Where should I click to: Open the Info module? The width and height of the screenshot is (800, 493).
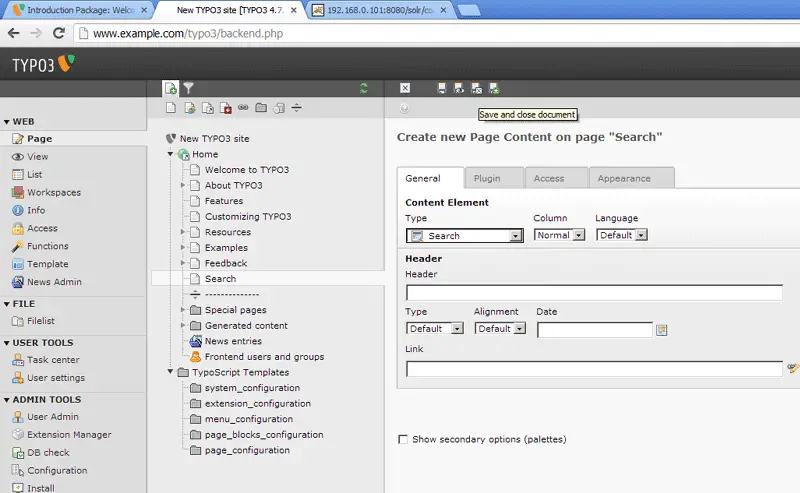pyautogui.click(x=36, y=210)
